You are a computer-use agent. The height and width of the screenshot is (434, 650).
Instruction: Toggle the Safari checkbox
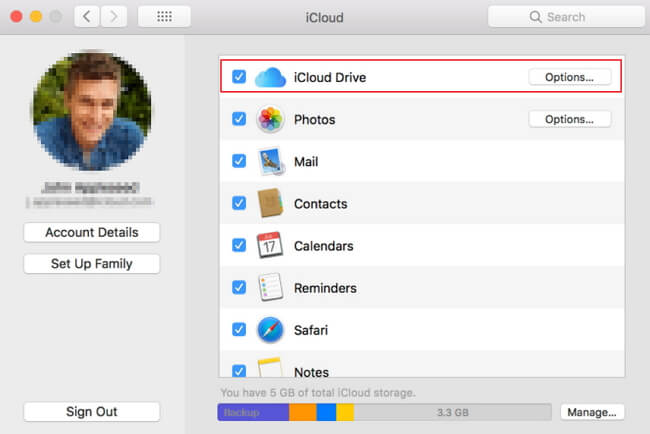tap(239, 330)
